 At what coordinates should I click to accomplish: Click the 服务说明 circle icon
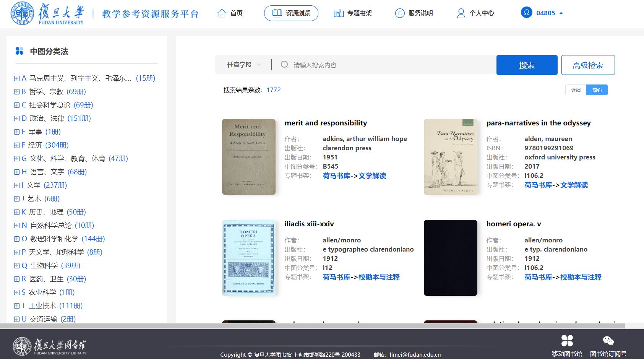coord(399,13)
